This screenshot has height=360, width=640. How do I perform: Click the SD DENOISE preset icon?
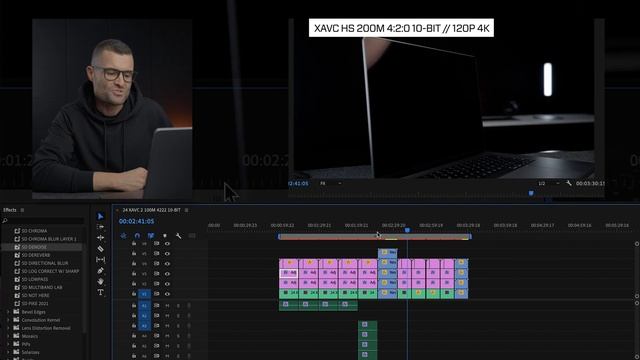pyautogui.click(x=17, y=247)
